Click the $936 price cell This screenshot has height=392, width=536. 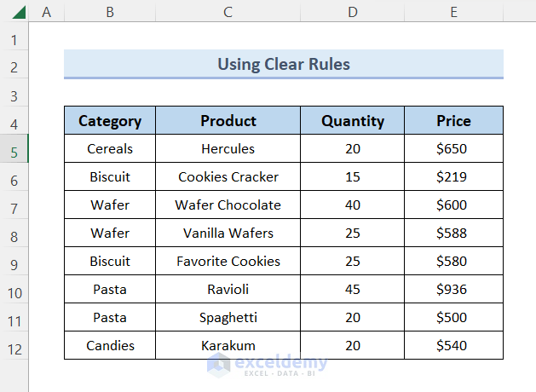tap(453, 290)
